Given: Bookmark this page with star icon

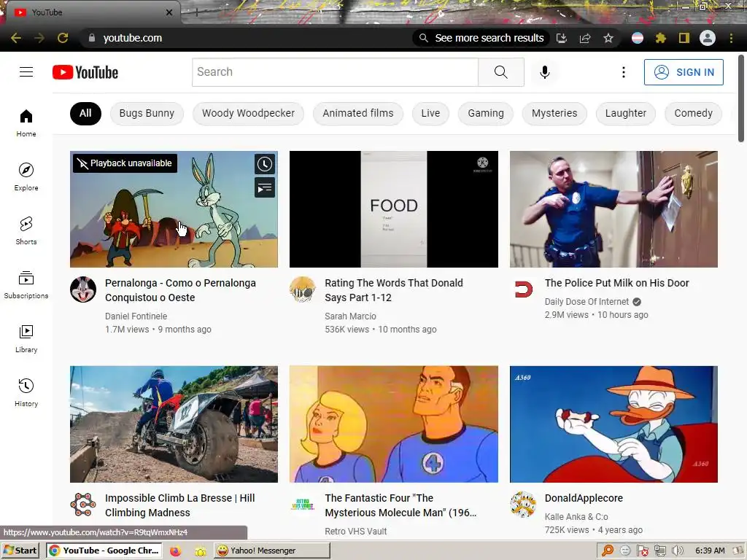Looking at the screenshot, I should click(x=608, y=38).
